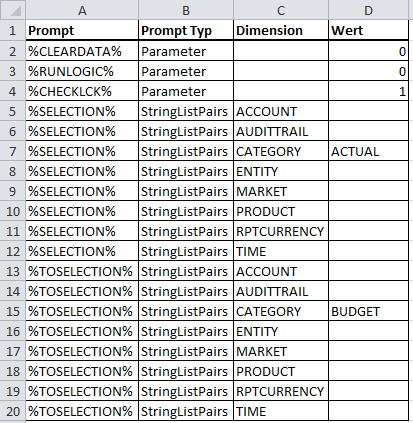Image resolution: width=413 pixels, height=423 pixels.
Task: Select RPTCURRENCY cell in row 11
Action: [281, 231]
